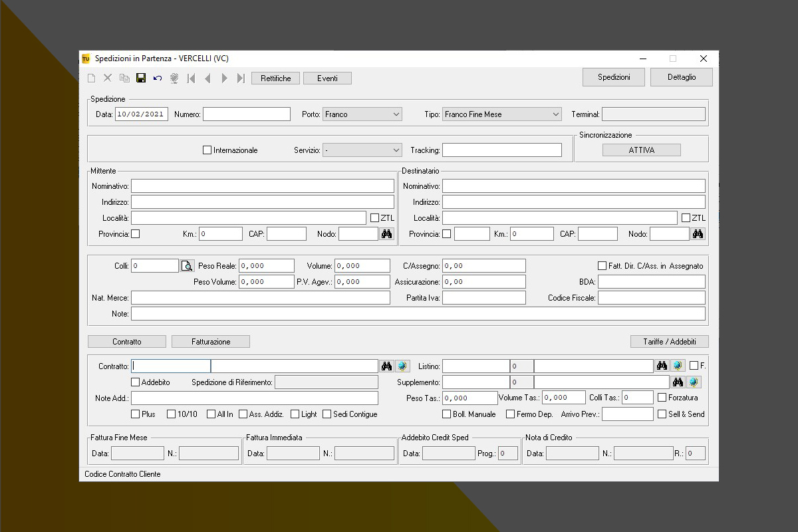The image size is (798, 532).
Task: Click the save floppy disk icon
Action: (141, 78)
